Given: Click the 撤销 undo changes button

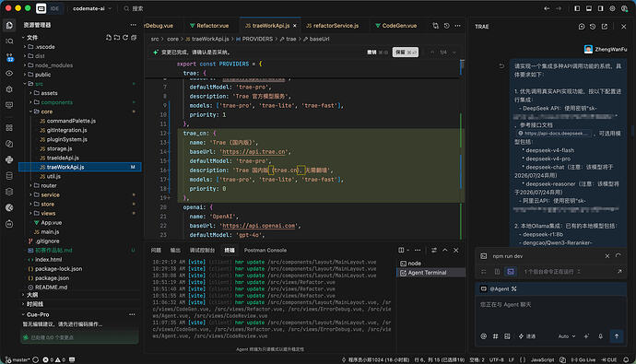Looking at the screenshot, I should (377, 53).
